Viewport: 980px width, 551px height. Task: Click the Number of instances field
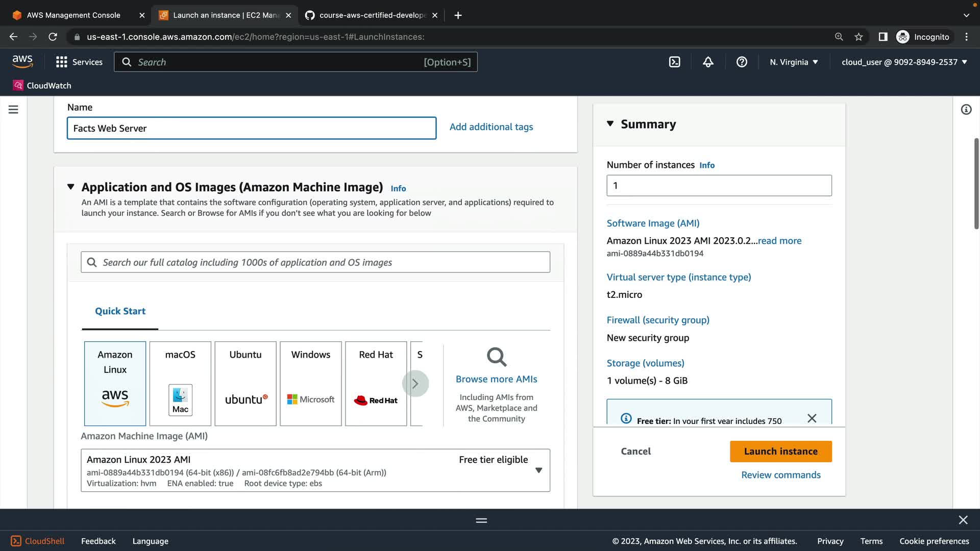click(x=719, y=185)
